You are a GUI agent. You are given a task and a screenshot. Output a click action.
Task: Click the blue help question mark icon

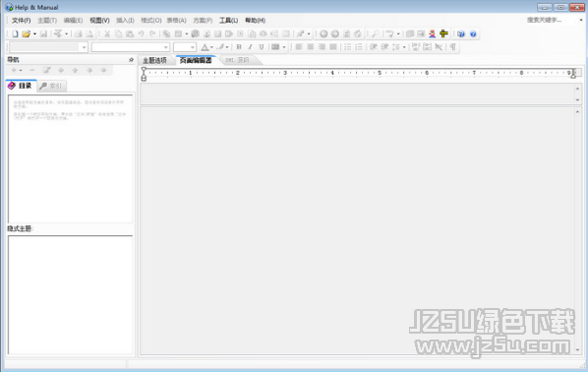(x=473, y=34)
